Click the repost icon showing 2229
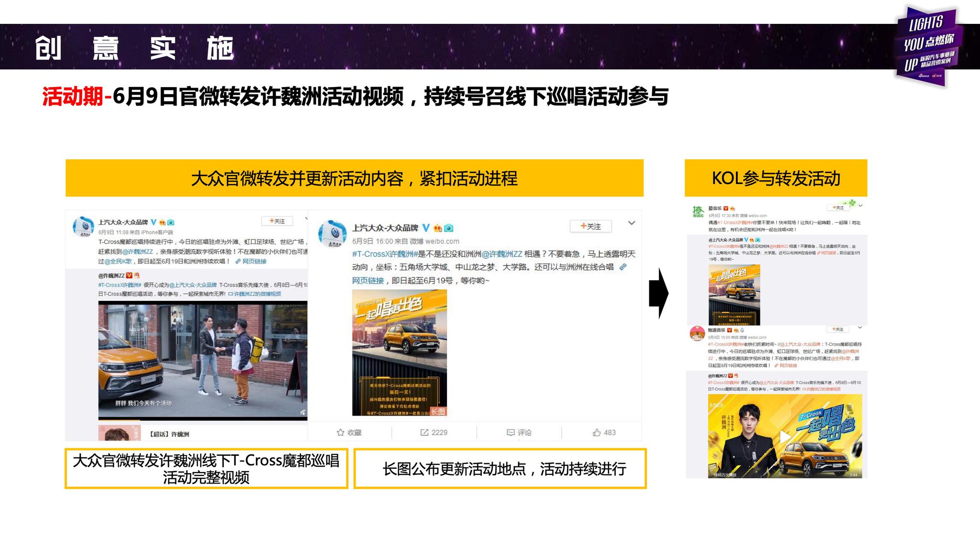The height and width of the screenshot is (551, 980). point(424,432)
